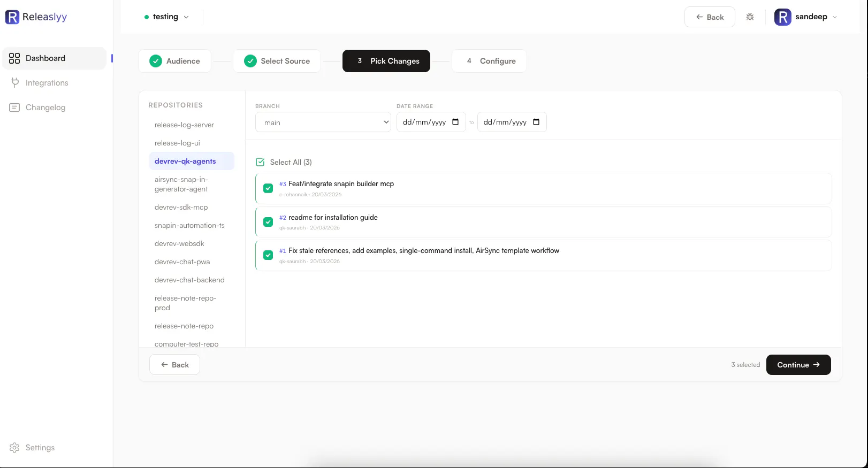Click the start date input field

[431, 122]
